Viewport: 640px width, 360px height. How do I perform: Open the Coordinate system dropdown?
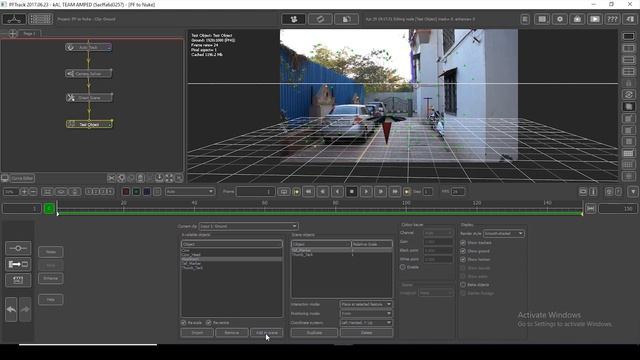(x=366, y=322)
